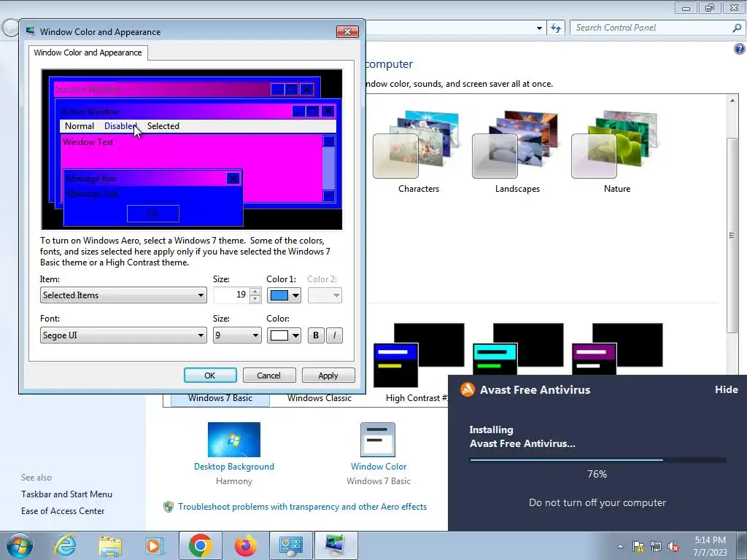
Task: Open the Item dropdown showing Selected Items
Action: point(123,295)
